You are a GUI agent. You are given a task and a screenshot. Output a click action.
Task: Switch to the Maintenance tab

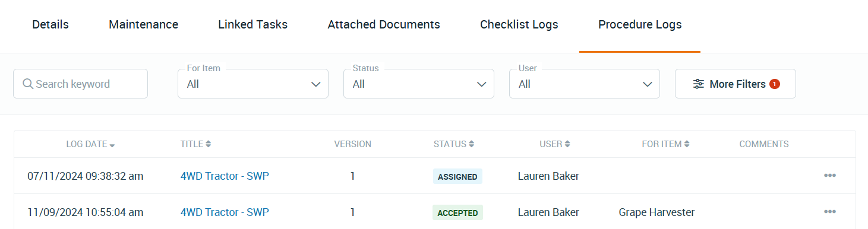point(143,25)
